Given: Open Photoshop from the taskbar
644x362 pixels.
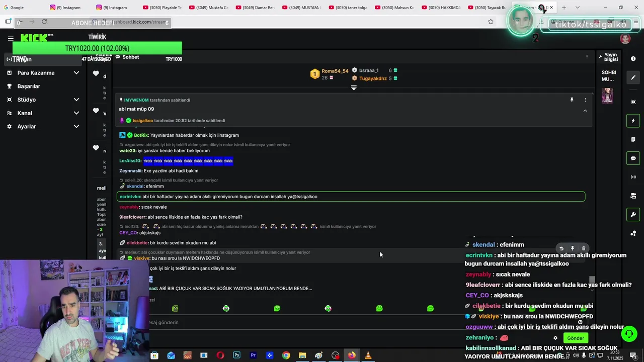Looking at the screenshot, I should pos(236,355).
